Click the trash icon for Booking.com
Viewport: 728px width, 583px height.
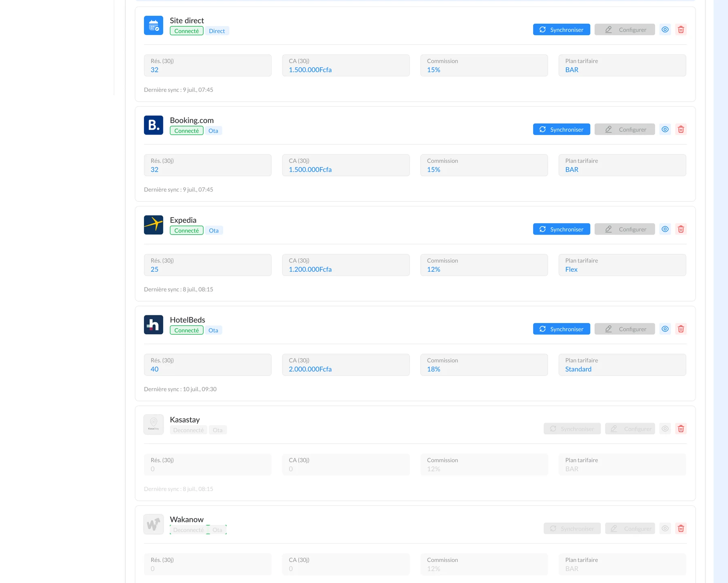(681, 129)
